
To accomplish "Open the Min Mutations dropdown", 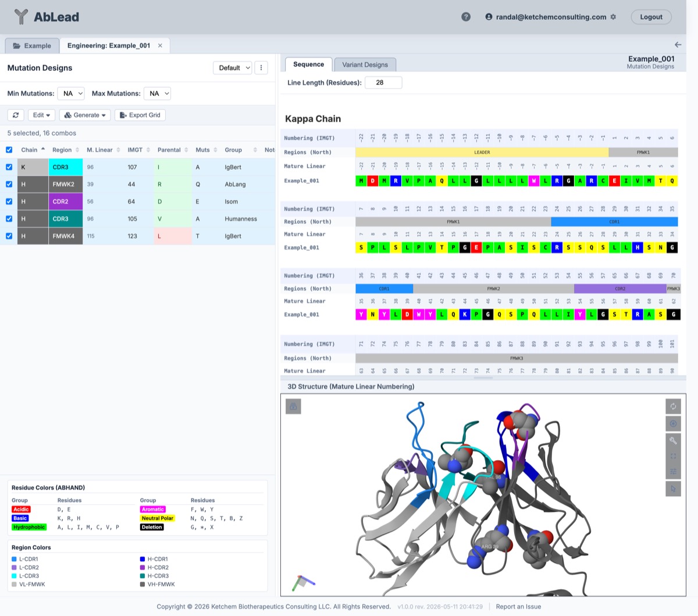I will point(71,94).
